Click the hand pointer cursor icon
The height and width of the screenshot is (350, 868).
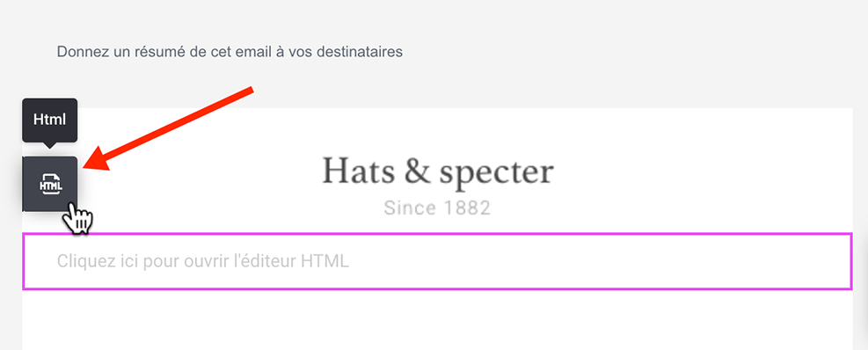77,219
